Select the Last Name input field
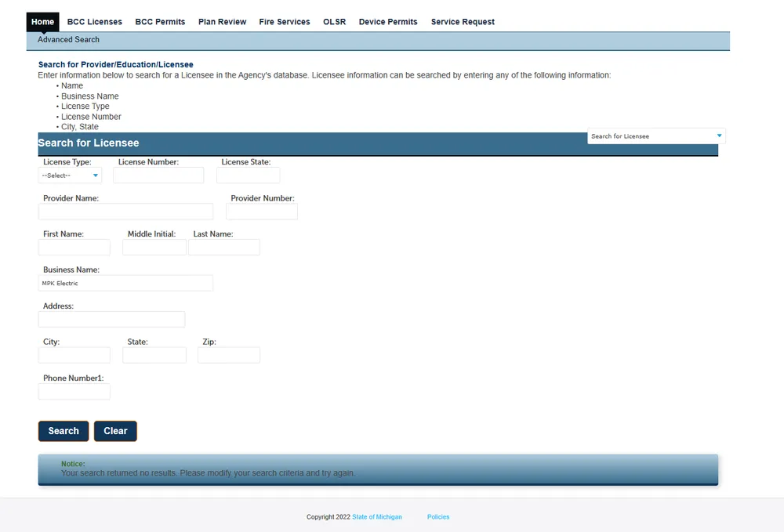Viewport: 784px width, 532px height. (224, 248)
